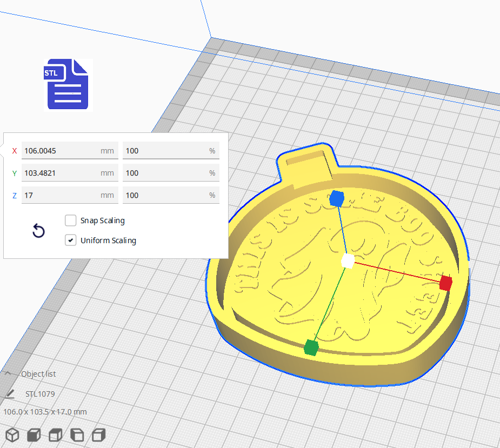Click the Y dimension input field
Viewport: 500px width, 448px height.
(x=70, y=172)
